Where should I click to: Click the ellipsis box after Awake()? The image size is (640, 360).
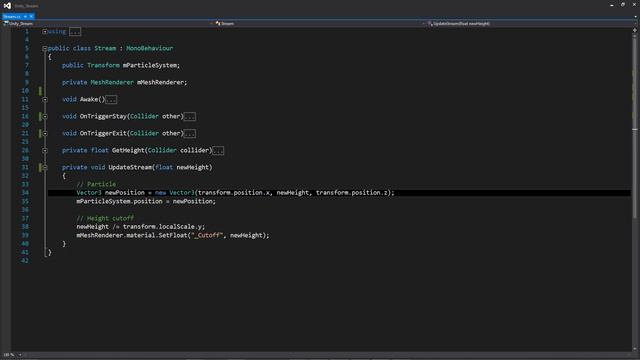pos(111,100)
